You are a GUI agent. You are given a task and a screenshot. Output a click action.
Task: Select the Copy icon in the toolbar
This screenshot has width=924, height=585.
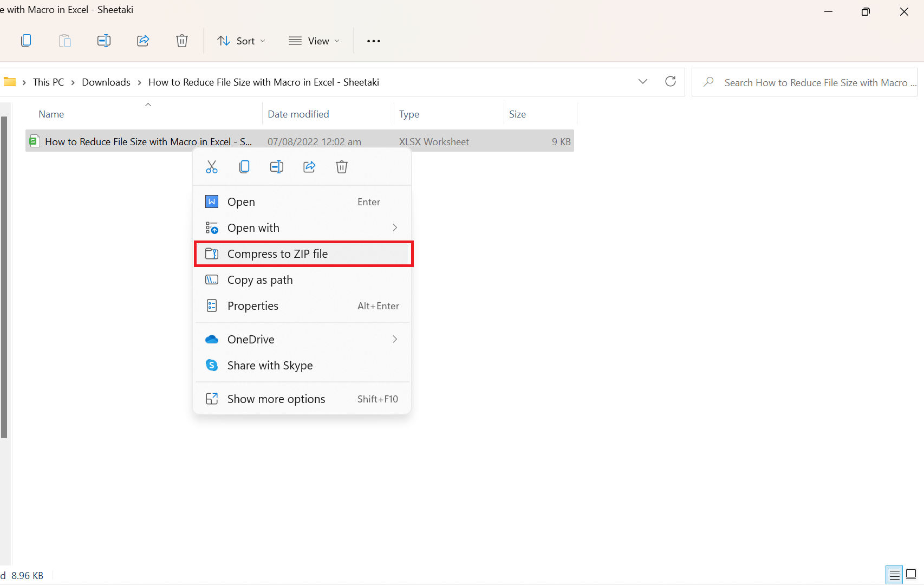pyautogui.click(x=26, y=41)
